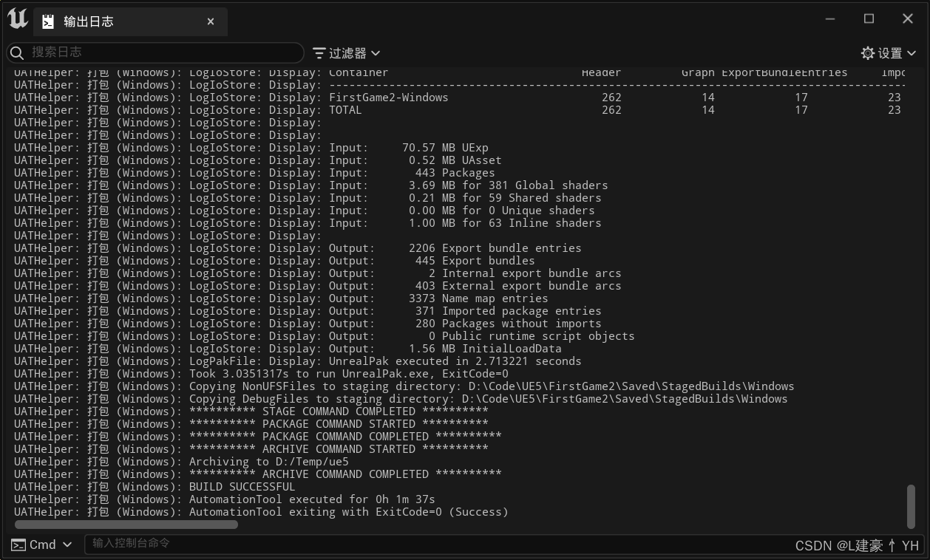Click the 0 Unique shaders line
930x560 pixels.
coord(305,211)
